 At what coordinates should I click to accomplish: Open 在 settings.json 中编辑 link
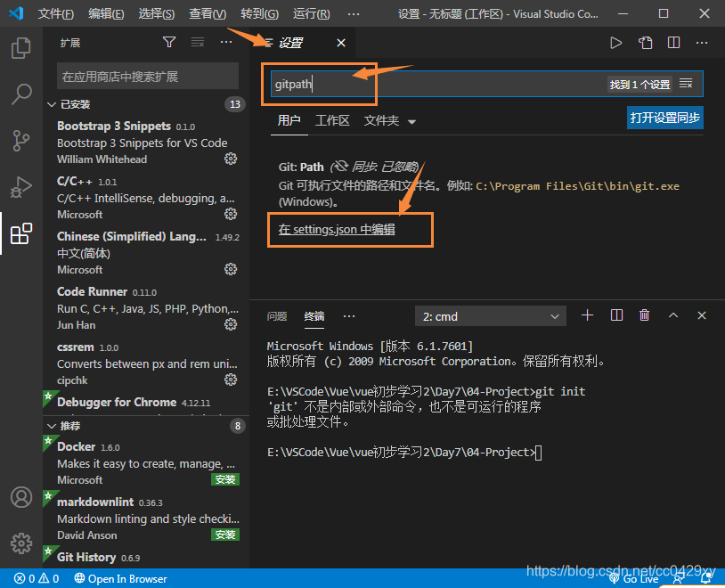(337, 230)
